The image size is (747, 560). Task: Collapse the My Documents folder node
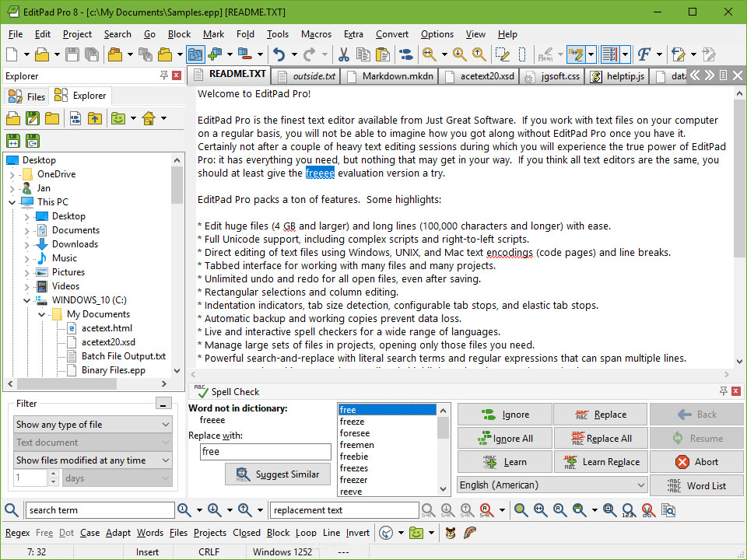tap(41, 314)
